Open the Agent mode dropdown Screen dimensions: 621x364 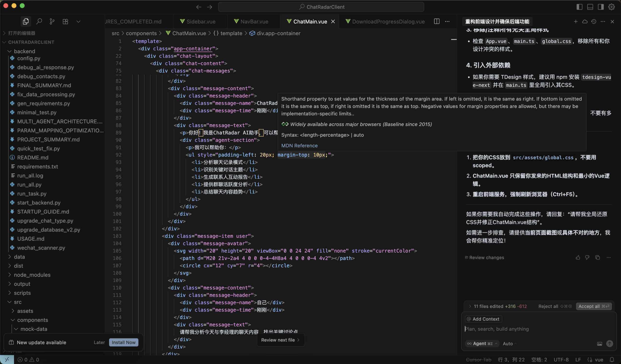[482, 344]
